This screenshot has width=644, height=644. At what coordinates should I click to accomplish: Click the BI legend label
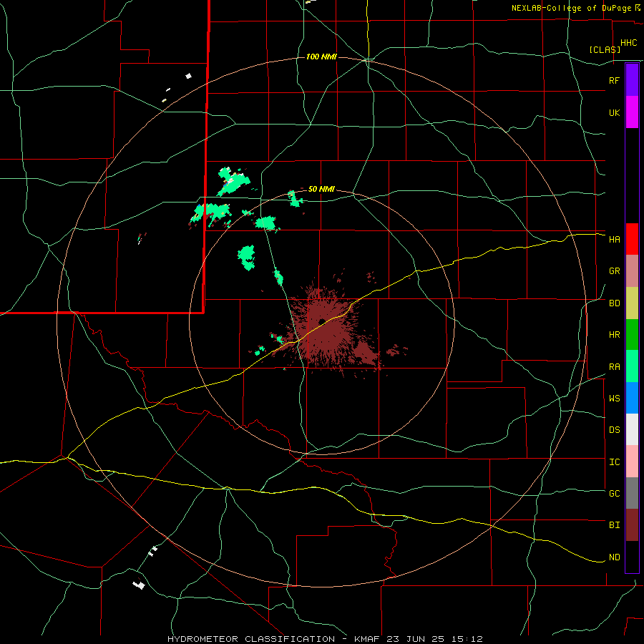point(615,525)
